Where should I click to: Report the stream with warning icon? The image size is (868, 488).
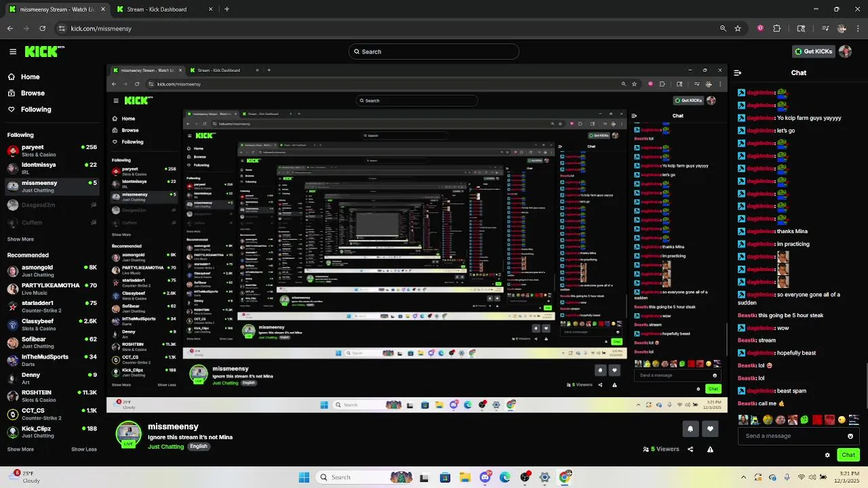(710, 449)
